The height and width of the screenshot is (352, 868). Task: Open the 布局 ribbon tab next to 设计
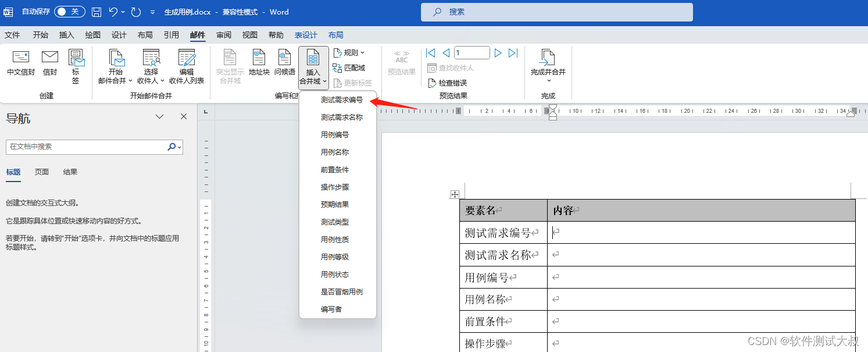pos(145,35)
